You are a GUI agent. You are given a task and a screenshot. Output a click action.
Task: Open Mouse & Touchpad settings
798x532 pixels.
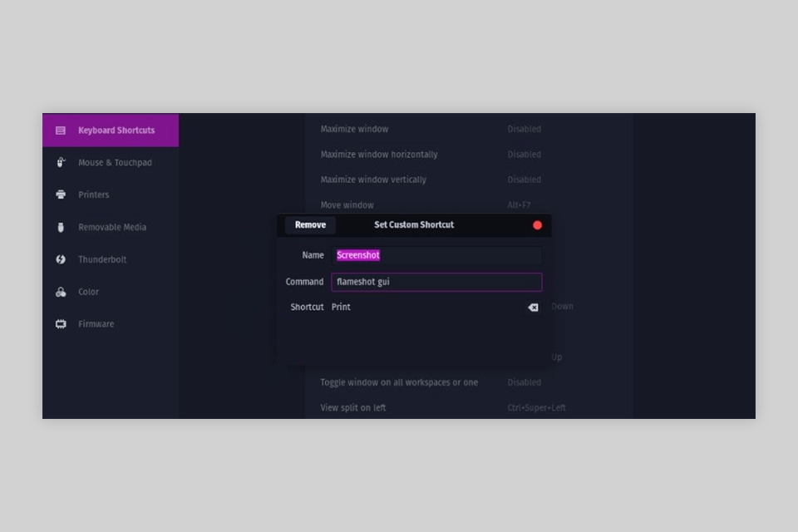click(x=111, y=162)
